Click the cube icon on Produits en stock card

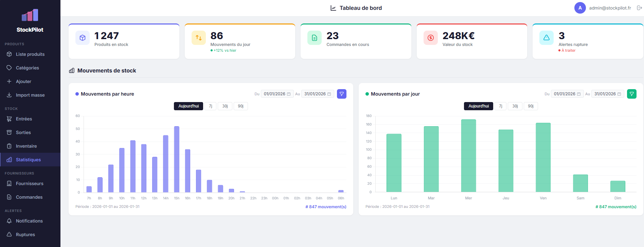coord(83,38)
